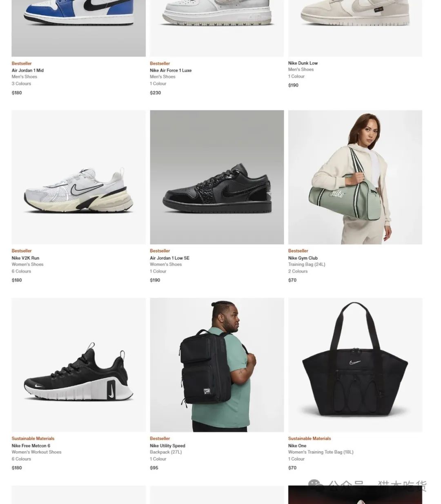The height and width of the screenshot is (504, 441).
Task: Open the green Nike Gym Club bag photo
Action: 355,177
